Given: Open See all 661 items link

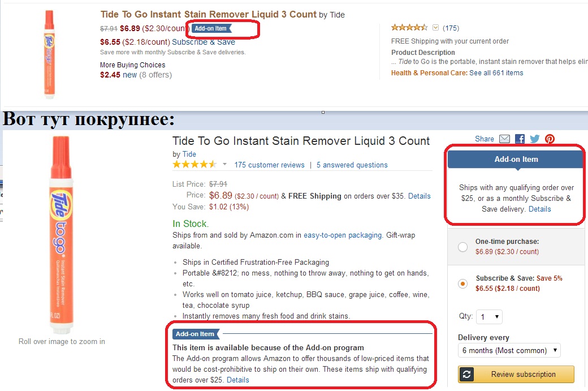Looking at the screenshot, I should [x=496, y=73].
